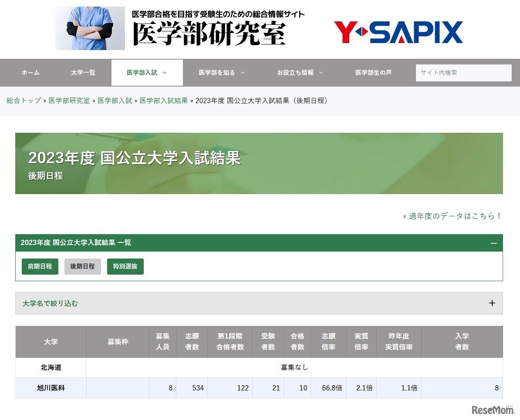Select the 後期日程 button
Screen dimensions: 520x420
pos(82,266)
